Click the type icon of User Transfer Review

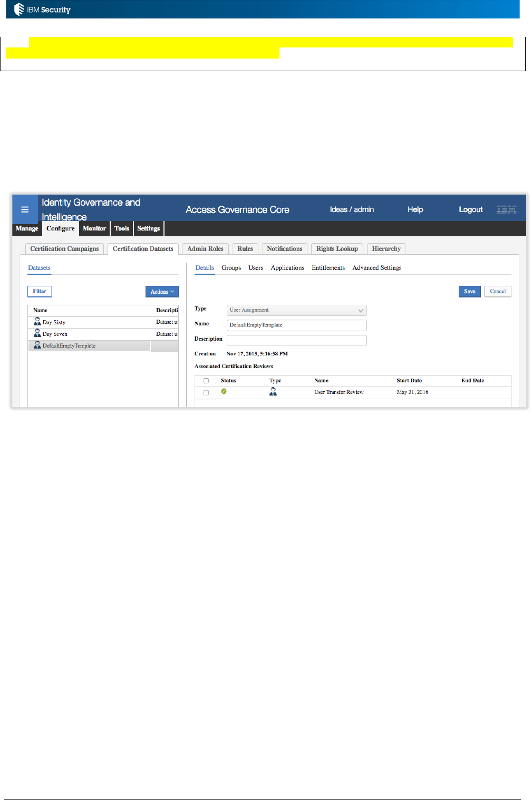[x=273, y=391]
